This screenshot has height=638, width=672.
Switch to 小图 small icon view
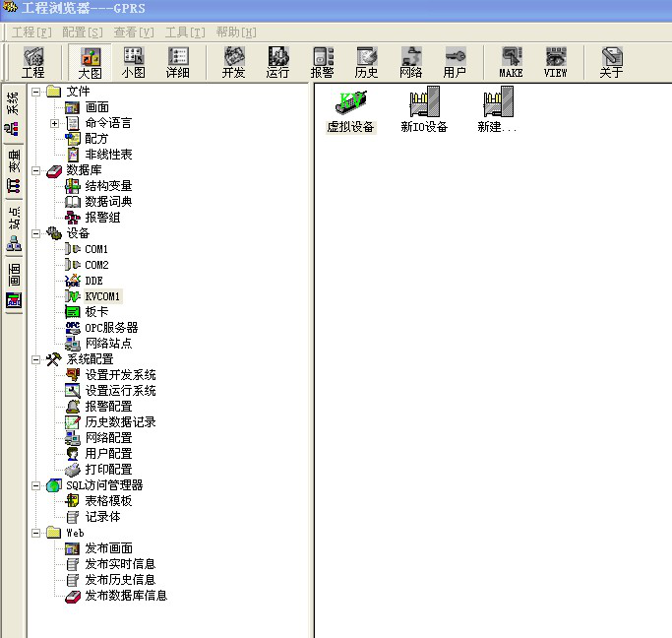click(x=133, y=61)
